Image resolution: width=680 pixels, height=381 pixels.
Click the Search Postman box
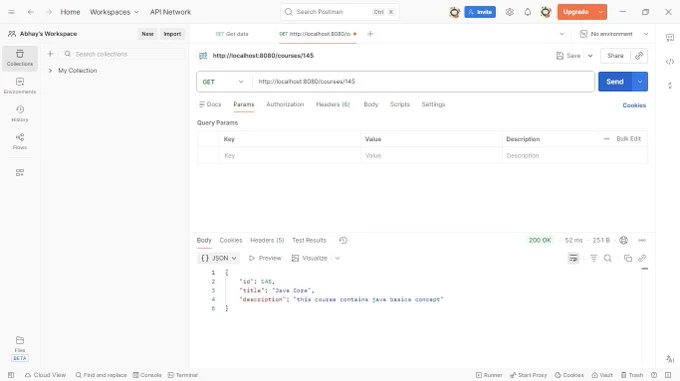(x=340, y=12)
